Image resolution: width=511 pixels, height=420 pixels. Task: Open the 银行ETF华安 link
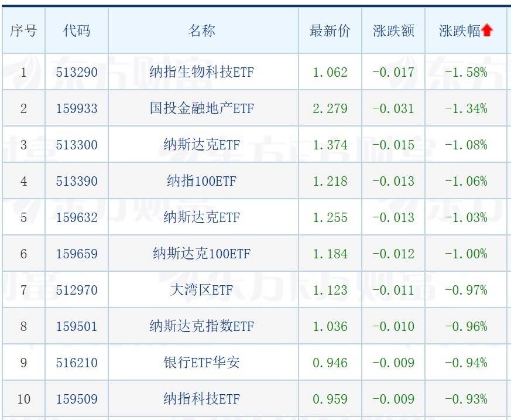[x=202, y=363]
